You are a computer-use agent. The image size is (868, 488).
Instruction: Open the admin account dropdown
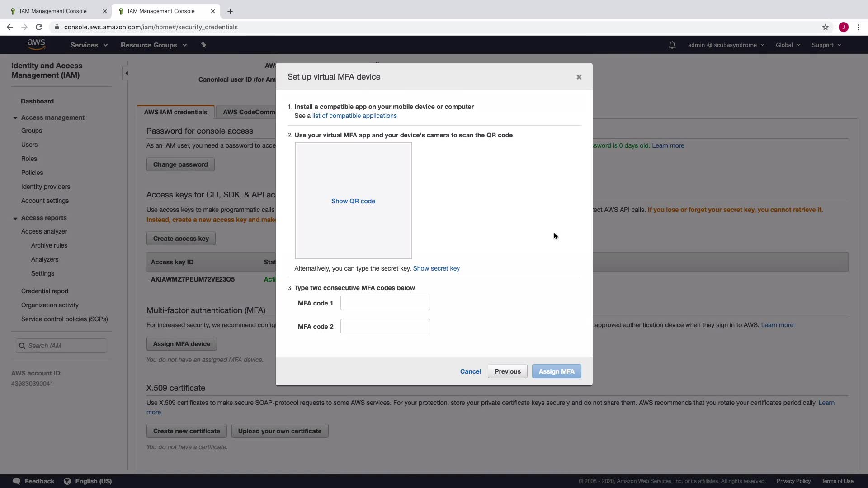pos(726,45)
